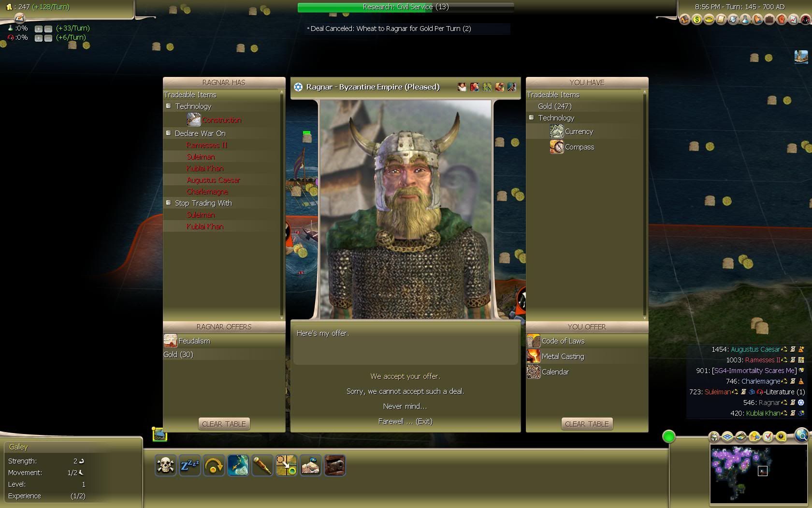Remove Code of Laws from your offer
This screenshot has width=812, height=508.
(x=556, y=341)
